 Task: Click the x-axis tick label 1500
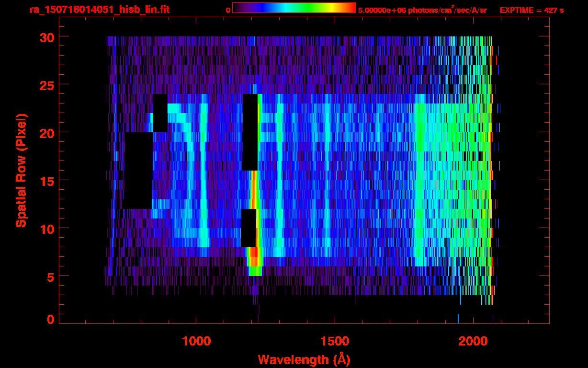[335, 340]
